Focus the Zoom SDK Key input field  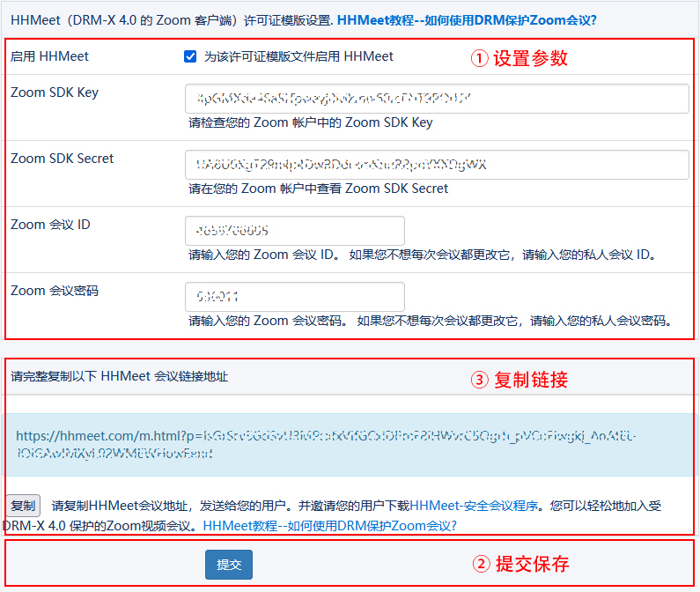click(x=437, y=99)
